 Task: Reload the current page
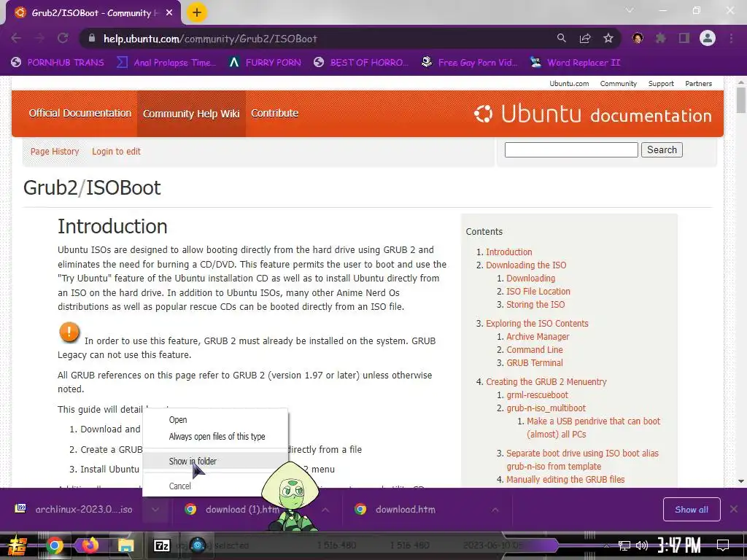click(63, 38)
